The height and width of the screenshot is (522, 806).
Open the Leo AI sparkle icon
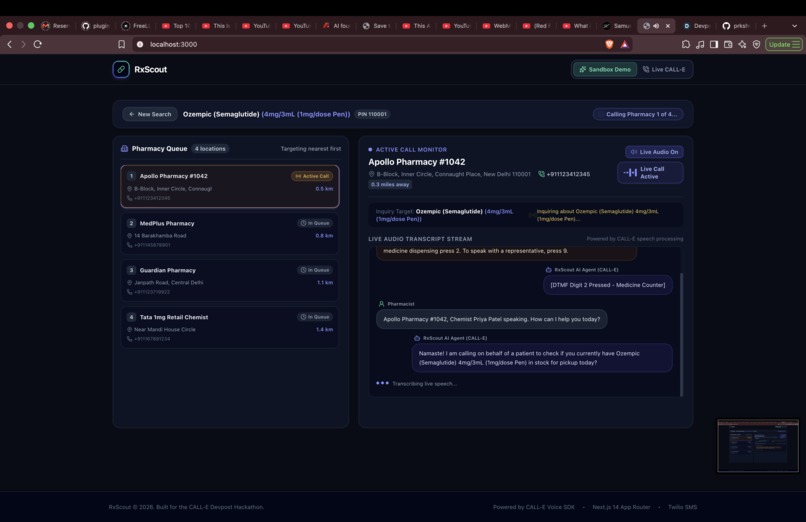tap(742, 44)
